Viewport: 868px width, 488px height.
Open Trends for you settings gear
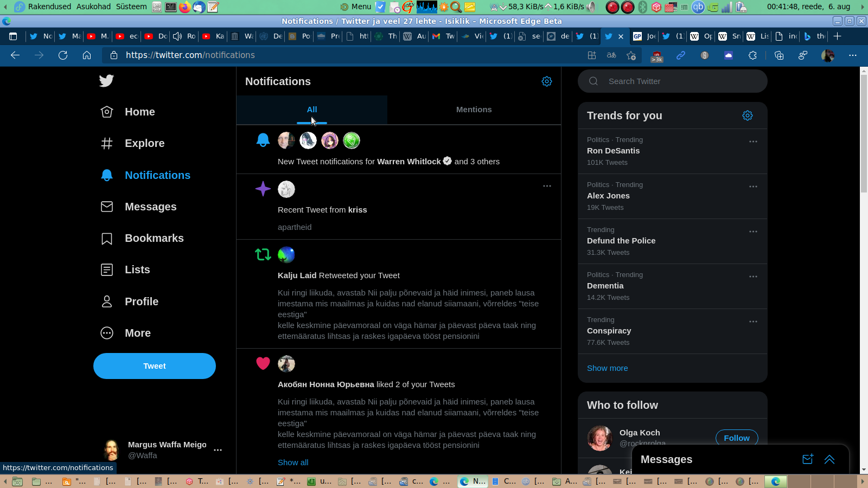[748, 115]
